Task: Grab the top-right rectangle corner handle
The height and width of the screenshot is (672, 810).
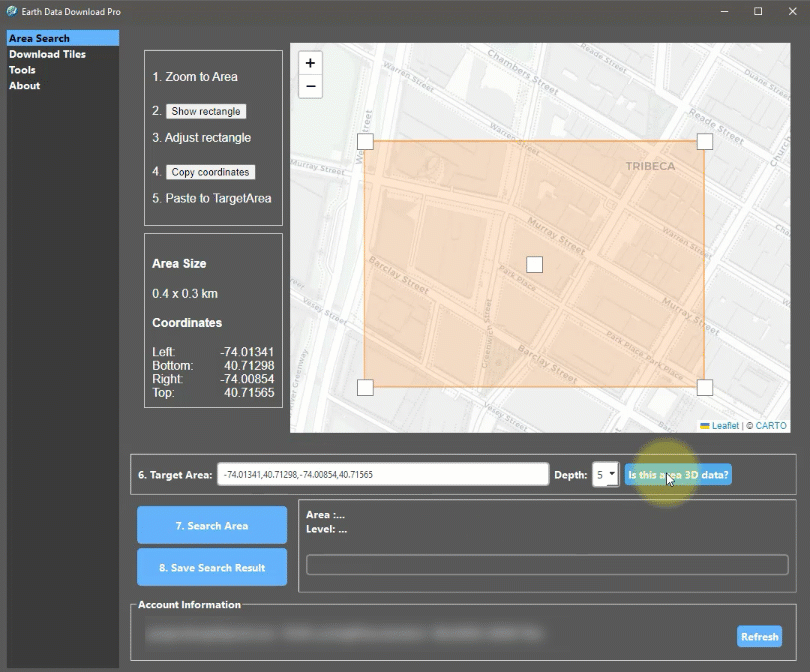Action: [x=705, y=142]
